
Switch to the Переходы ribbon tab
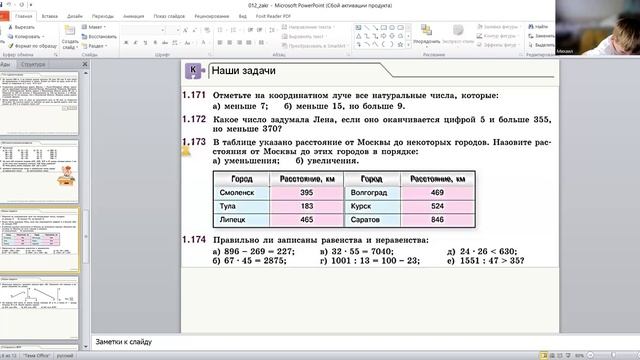(x=102, y=16)
